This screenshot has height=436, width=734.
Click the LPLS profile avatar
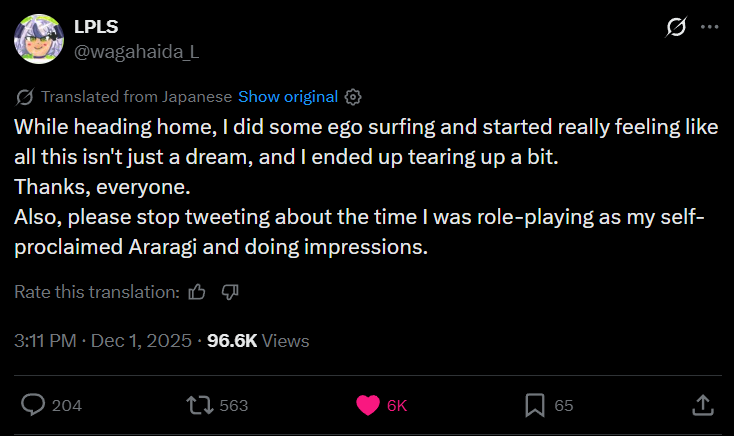[x=38, y=39]
